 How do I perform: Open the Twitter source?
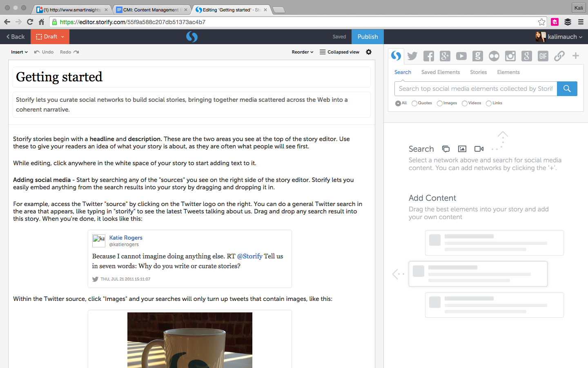[x=412, y=56]
